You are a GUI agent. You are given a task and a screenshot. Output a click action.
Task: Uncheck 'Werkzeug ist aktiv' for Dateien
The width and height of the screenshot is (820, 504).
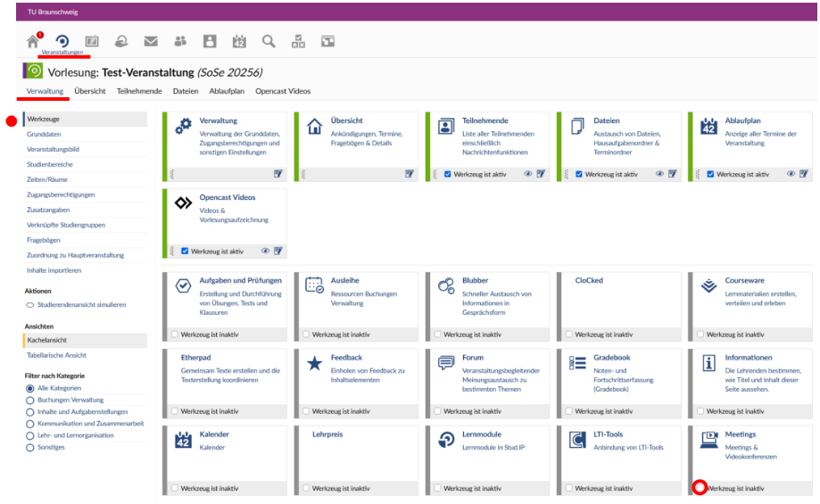[x=579, y=174]
